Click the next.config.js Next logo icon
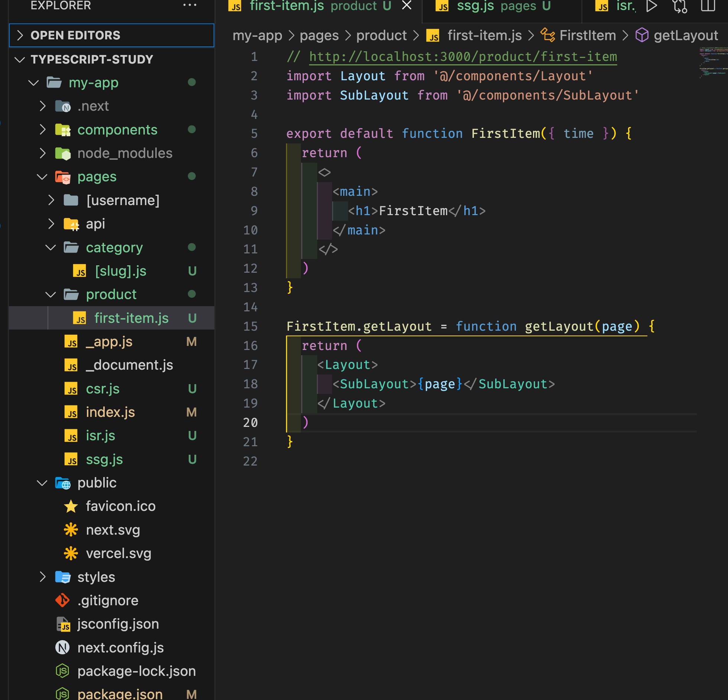 tap(62, 648)
